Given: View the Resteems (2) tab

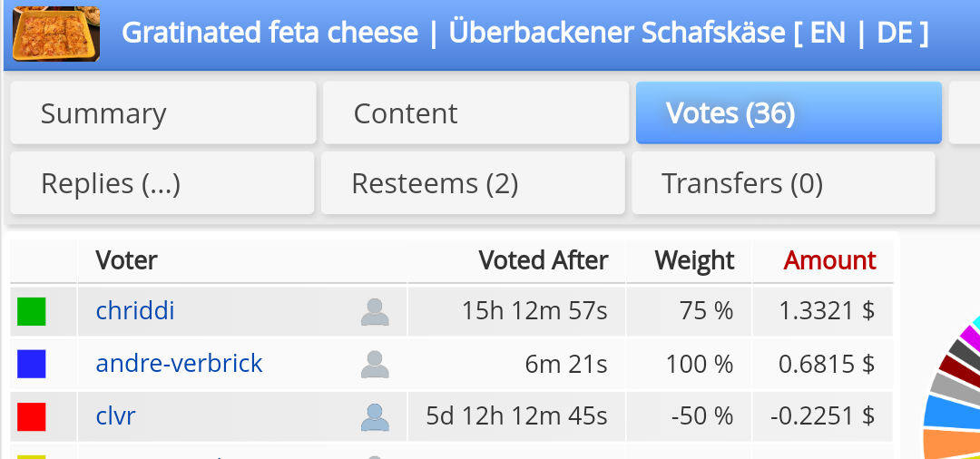Looking at the screenshot, I should pyautogui.click(x=473, y=183).
